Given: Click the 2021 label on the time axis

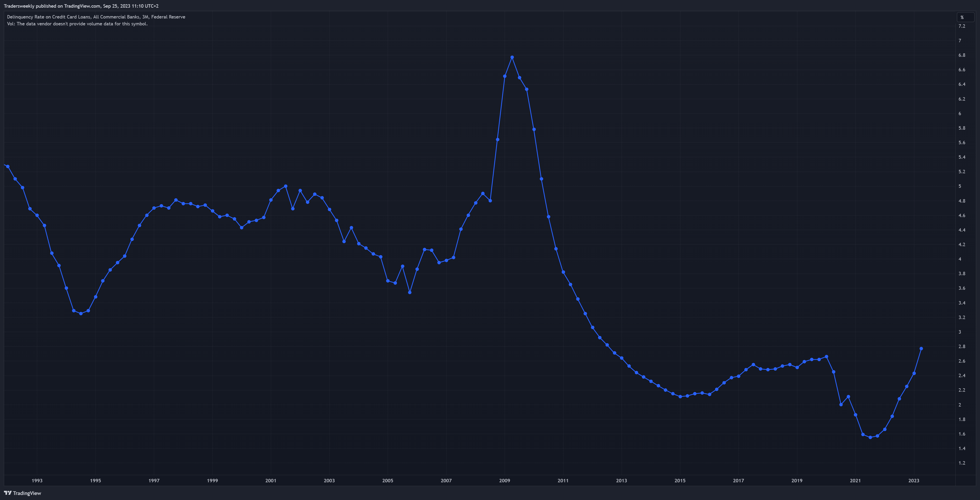Looking at the screenshot, I should (x=855, y=480).
